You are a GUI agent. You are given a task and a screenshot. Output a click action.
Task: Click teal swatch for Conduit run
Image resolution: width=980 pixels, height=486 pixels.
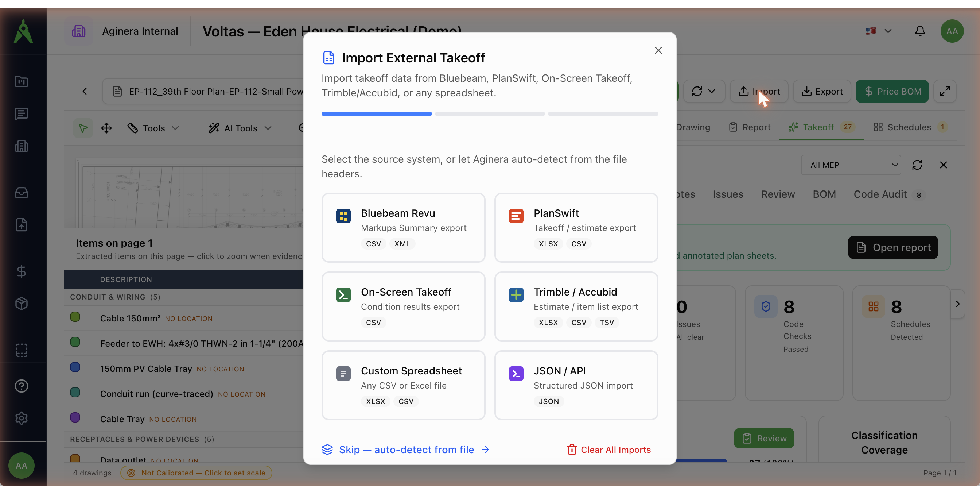click(75, 392)
